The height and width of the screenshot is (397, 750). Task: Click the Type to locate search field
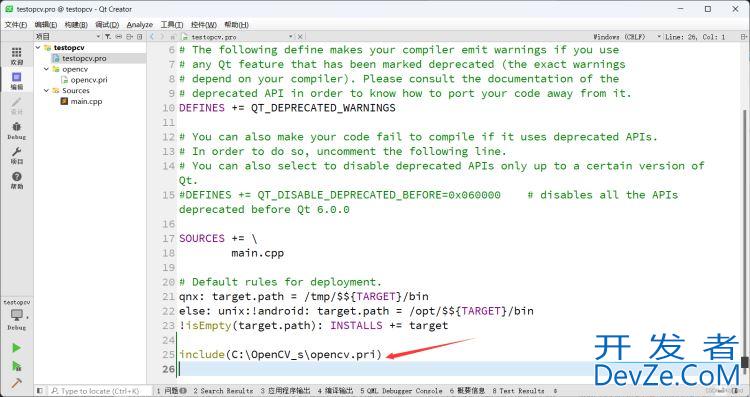click(99, 391)
